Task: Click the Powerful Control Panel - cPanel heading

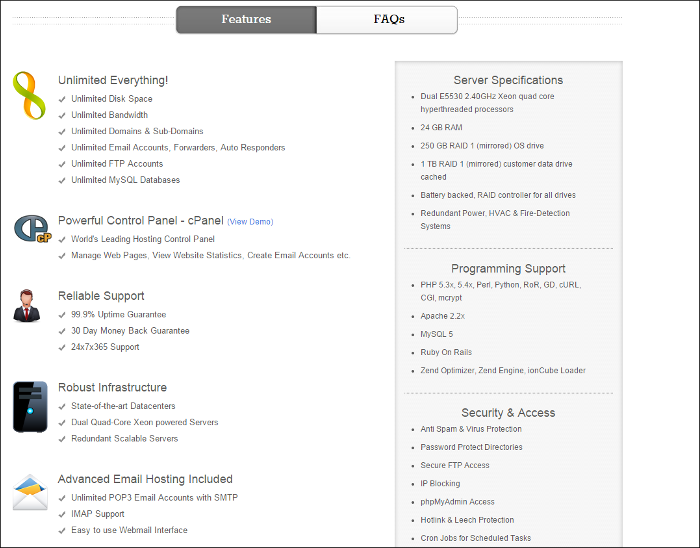Action: [x=140, y=220]
